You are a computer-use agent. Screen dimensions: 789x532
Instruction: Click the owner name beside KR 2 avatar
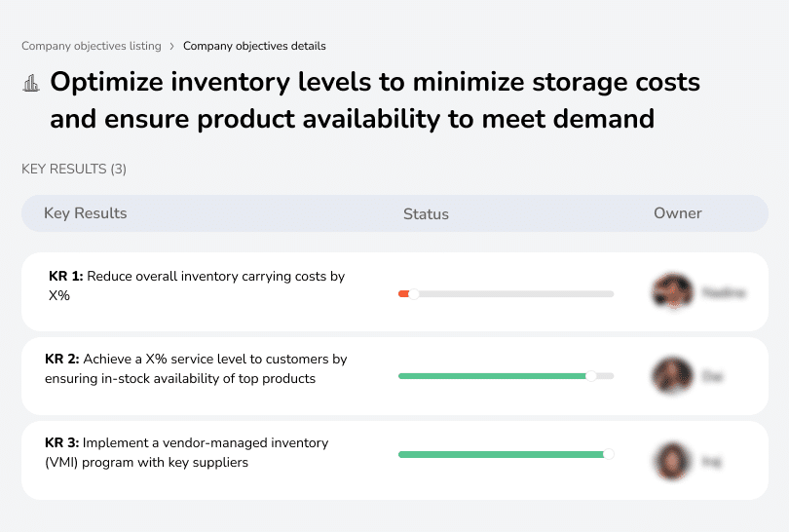point(713,375)
